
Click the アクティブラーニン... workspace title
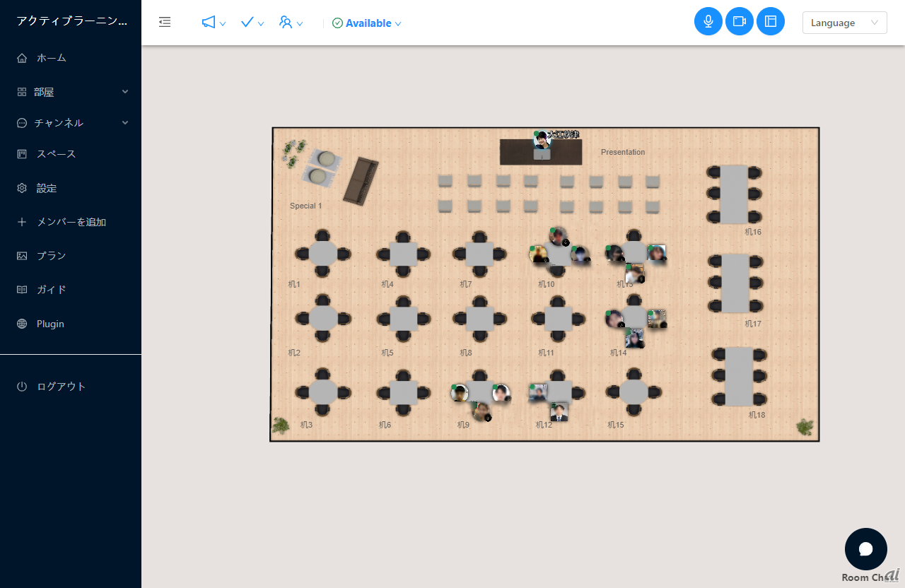click(72, 22)
